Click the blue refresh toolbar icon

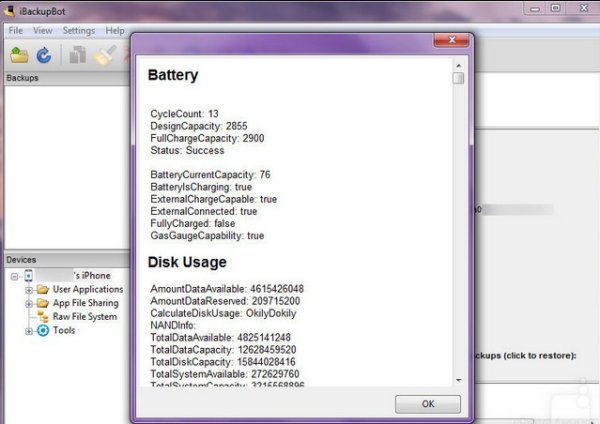(x=44, y=56)
